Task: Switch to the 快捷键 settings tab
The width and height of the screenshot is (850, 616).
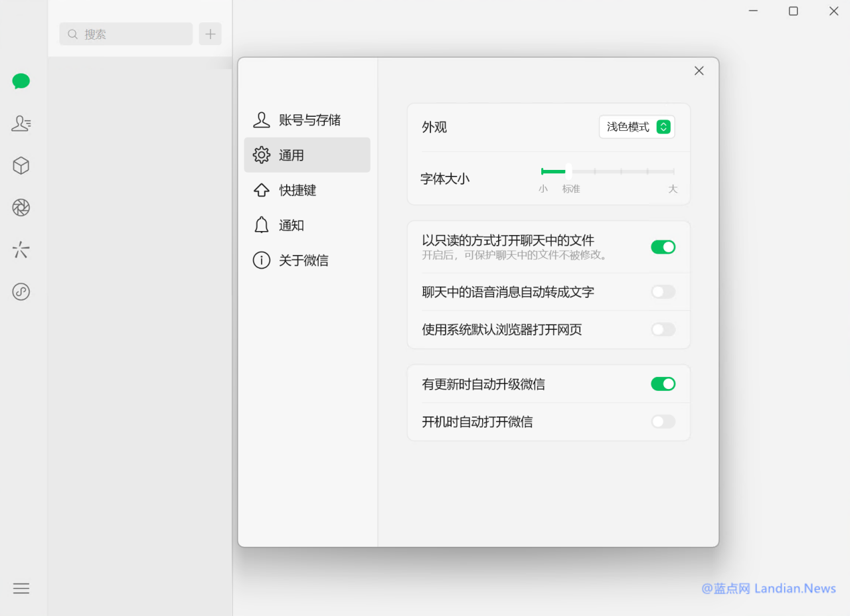Action: (x=307, y=191)
